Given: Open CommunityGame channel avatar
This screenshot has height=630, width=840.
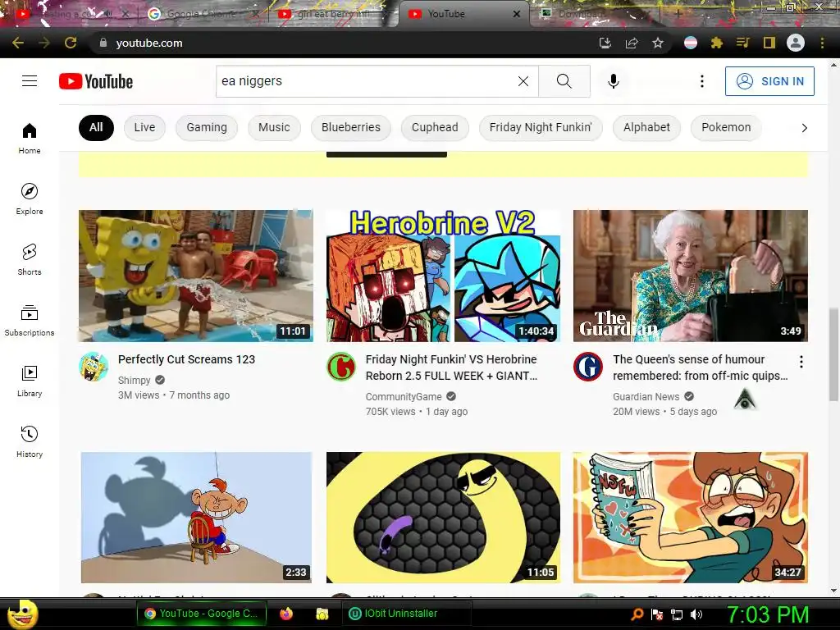Looking at the screenshot, I should tap(341, 367).
